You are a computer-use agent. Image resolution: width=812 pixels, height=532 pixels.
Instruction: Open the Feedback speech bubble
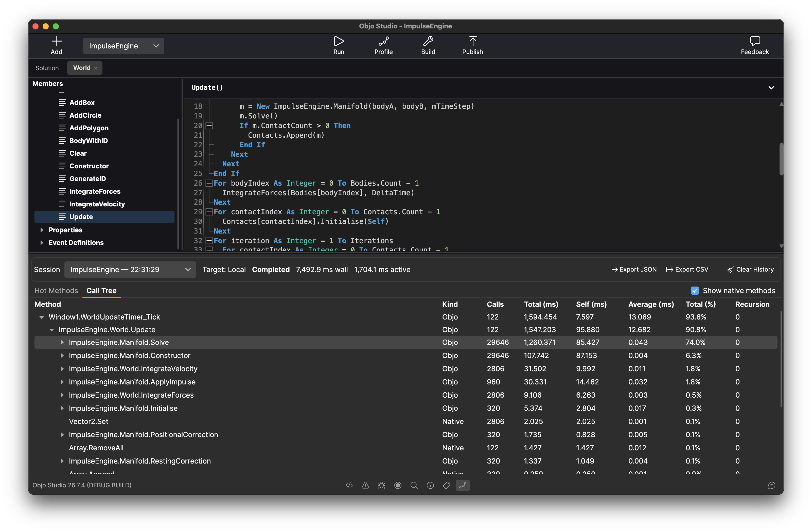754,41
